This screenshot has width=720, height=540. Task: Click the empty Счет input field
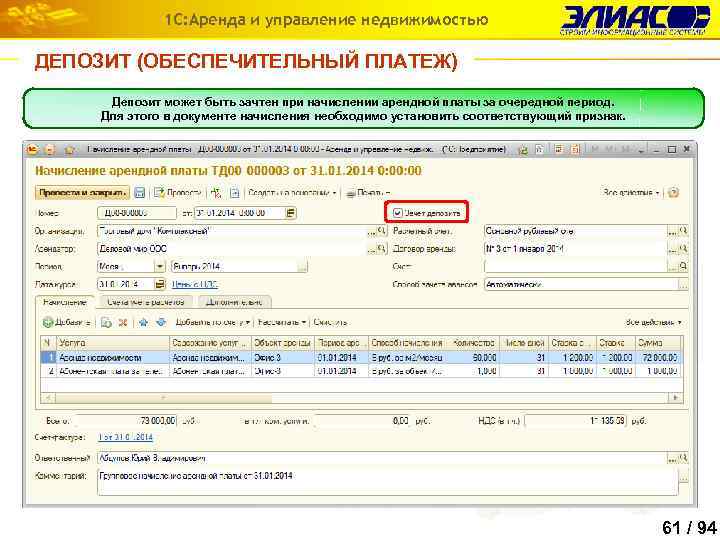[x=576, y=266]
